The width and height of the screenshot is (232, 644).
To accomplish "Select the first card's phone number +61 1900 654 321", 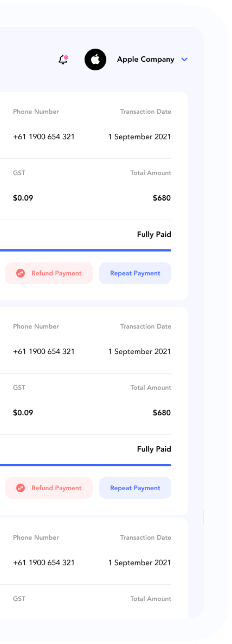I will point(44,137).
